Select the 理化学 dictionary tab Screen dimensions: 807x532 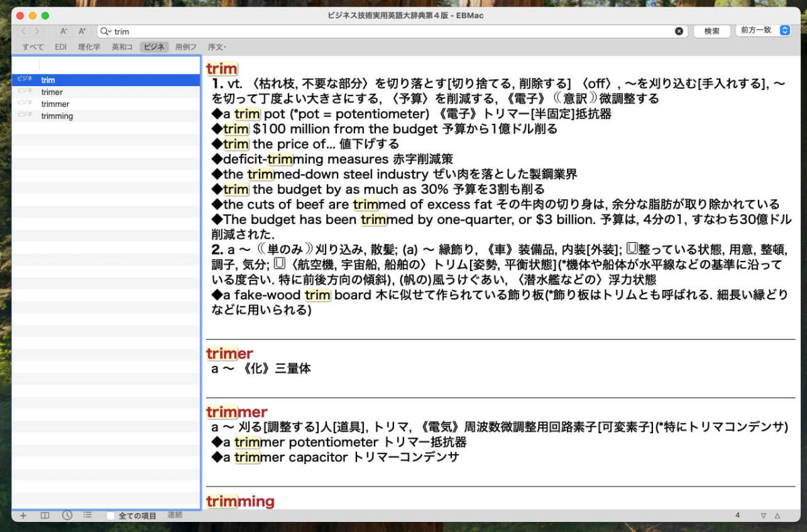tap(89, 47)
